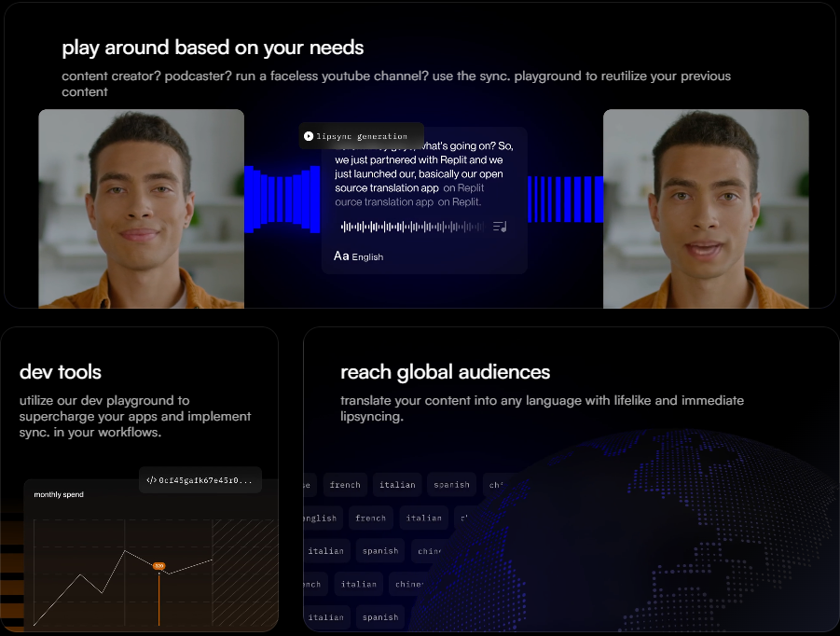Click the faded "ource translation app on Replit." line
Image resolution: width=840 pixels, height=636 pixels.
click(408, 202)
